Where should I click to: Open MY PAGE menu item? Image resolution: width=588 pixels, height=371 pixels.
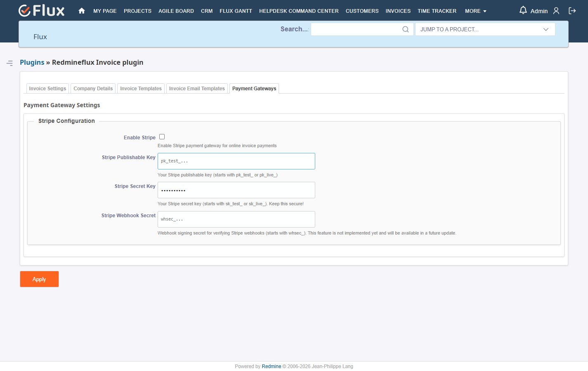pyautogui.click(x=105, y=11)
